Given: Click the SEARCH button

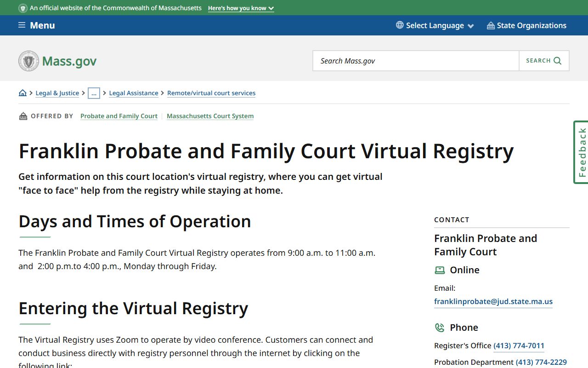Looking at the screenshot, I should tap(544, 61).
